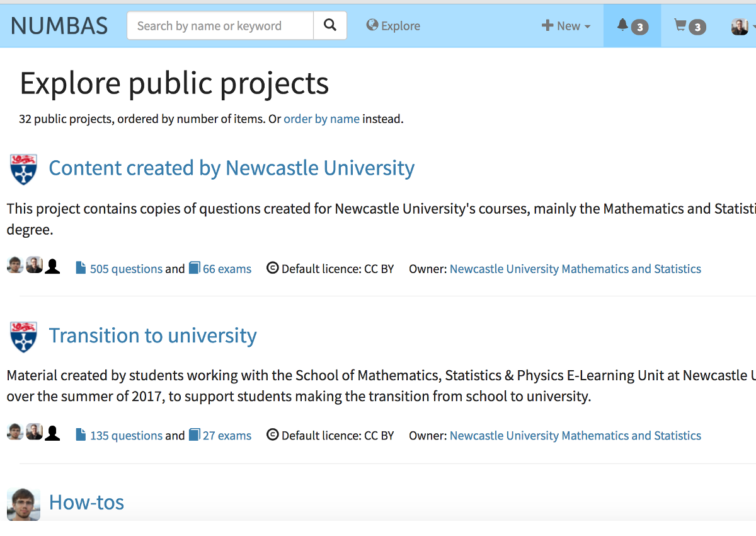
Task: Click the owner link in 505 questions row
Action: tap(575, 269)
